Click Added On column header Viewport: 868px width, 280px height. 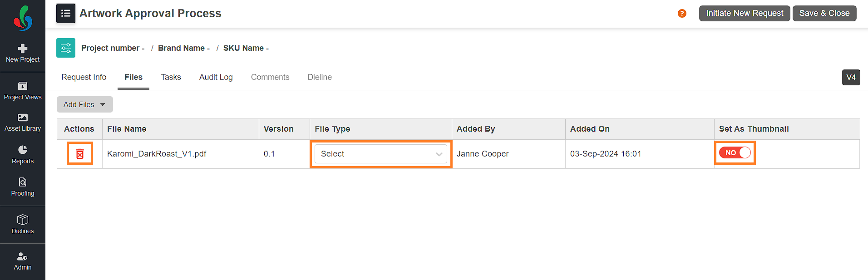point(590,129)
